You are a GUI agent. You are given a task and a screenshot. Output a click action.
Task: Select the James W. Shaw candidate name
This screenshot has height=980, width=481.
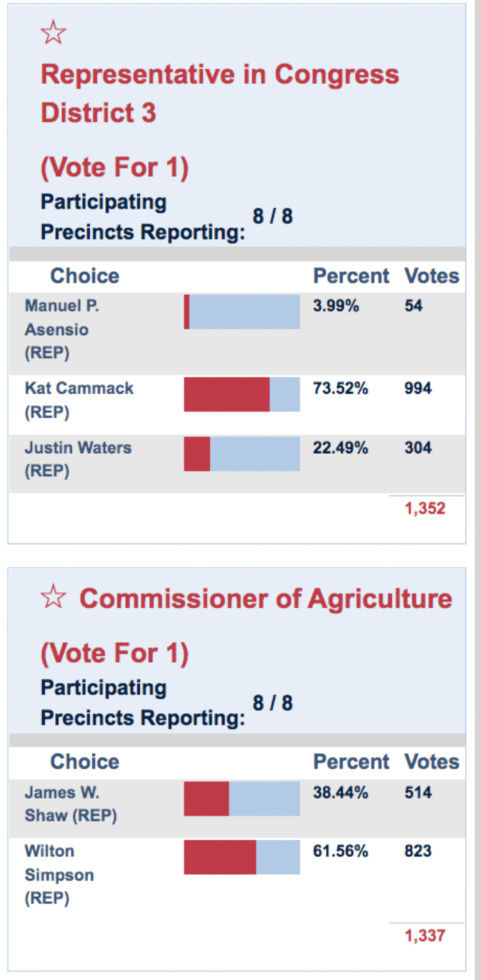coord(70,804)
